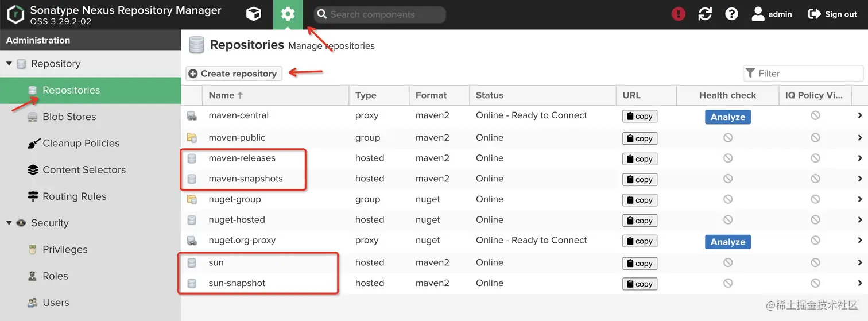The width and height of the screenshot is (868, 321).
Task: Refresh the page with the refresh icon
Action: click(705, 14)
